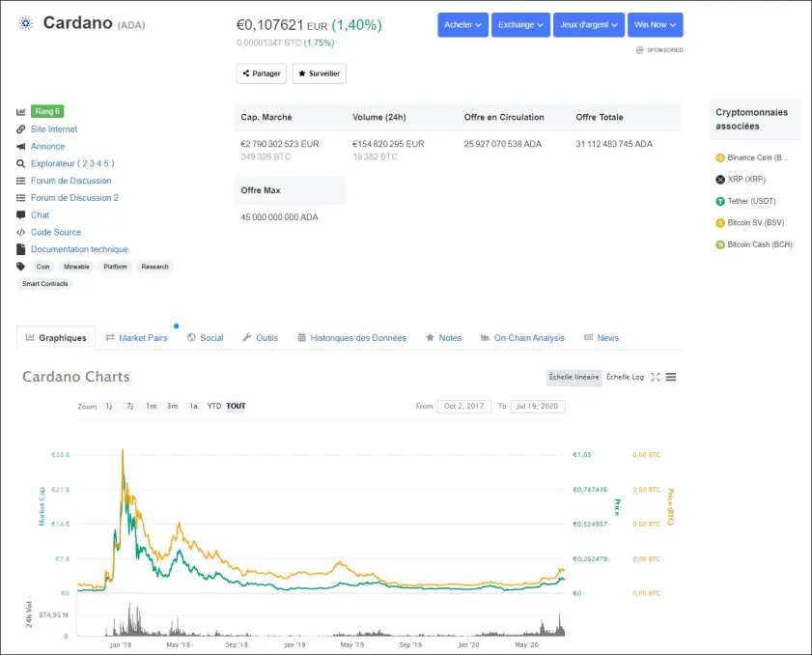812x655 pixels.
Task: Click the Sponsored badge icon
Action: coord(639,49)
